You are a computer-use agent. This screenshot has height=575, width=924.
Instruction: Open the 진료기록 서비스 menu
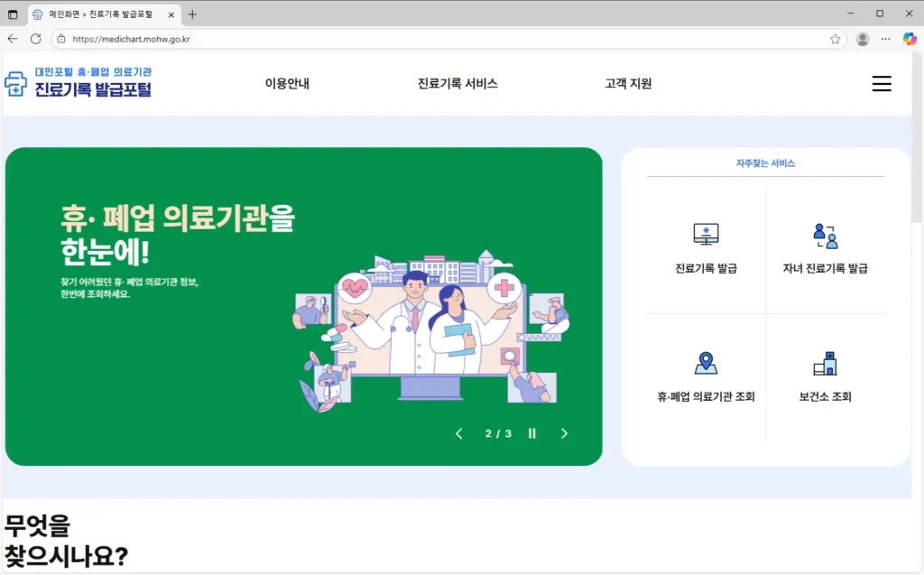point(457,82)
